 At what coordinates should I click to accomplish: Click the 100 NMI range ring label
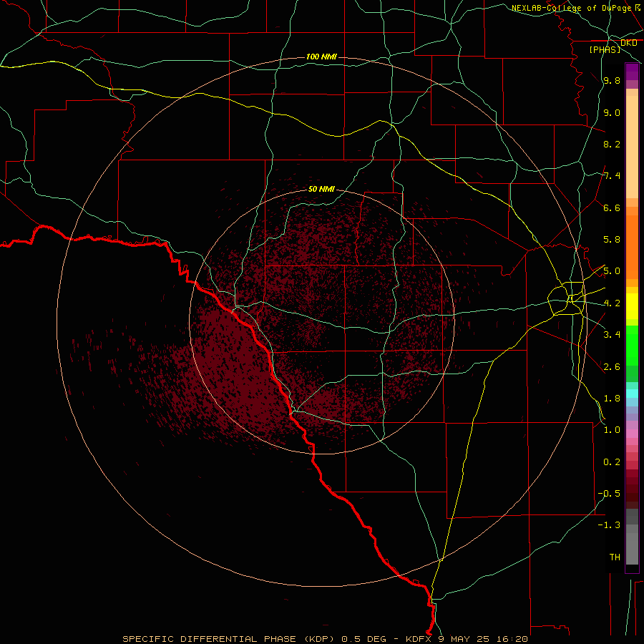[321, 57]
